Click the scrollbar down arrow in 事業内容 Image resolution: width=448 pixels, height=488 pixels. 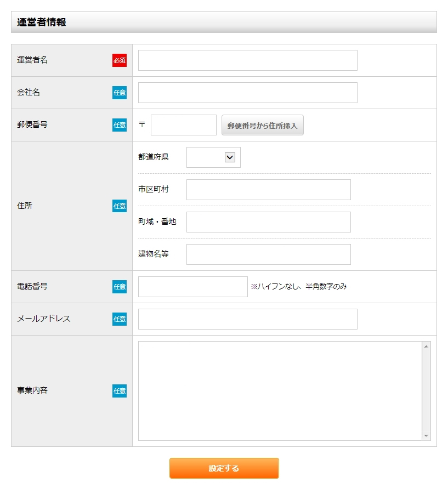425,436
